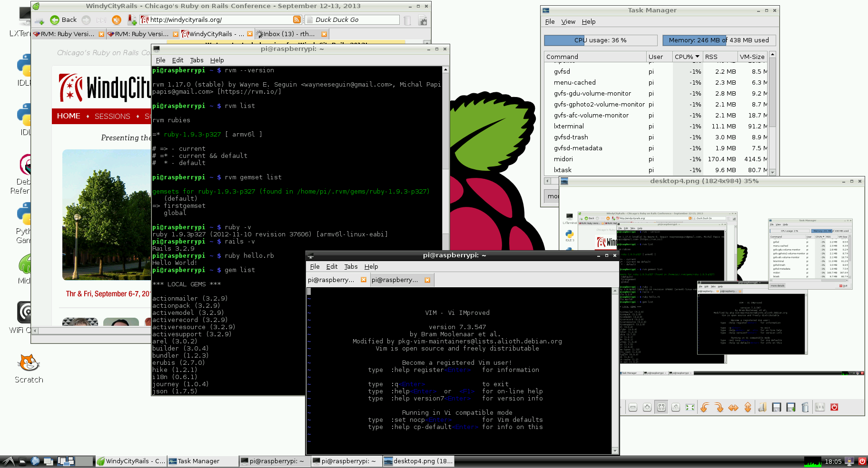This screenshot has width=868, height=468.
Task: Open Edit menu in rvm terminal window
Action: pos(178,60)
